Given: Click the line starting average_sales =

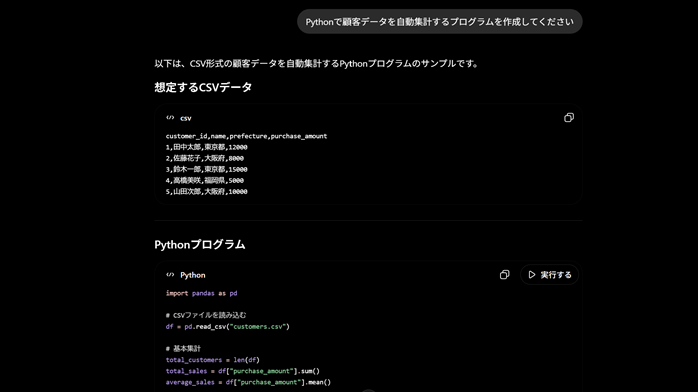Looking at the screenshot, I should (x=248, y=382).
